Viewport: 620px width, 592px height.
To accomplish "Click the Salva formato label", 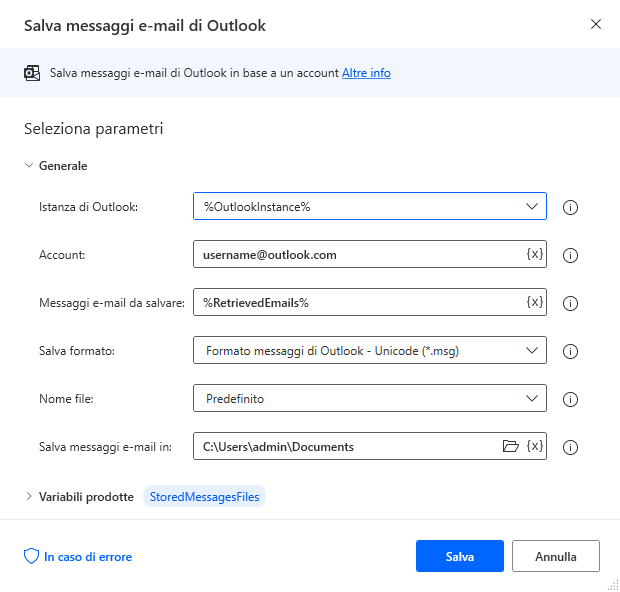I will [x=77, y=351].
